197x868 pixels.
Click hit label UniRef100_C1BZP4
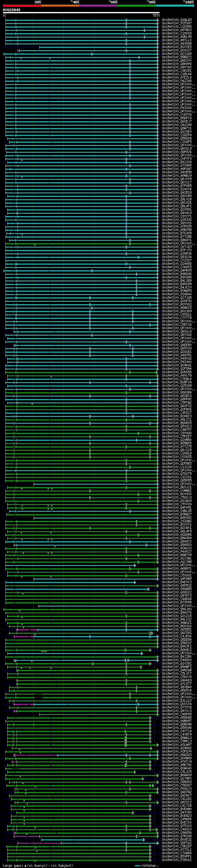pyautogui.click(x=177, y=135)
